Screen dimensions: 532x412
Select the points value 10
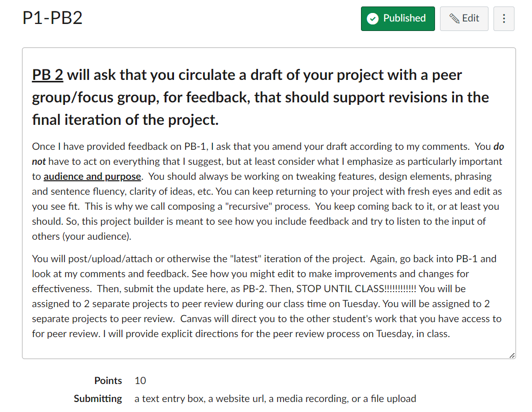(x=140, y=381)
